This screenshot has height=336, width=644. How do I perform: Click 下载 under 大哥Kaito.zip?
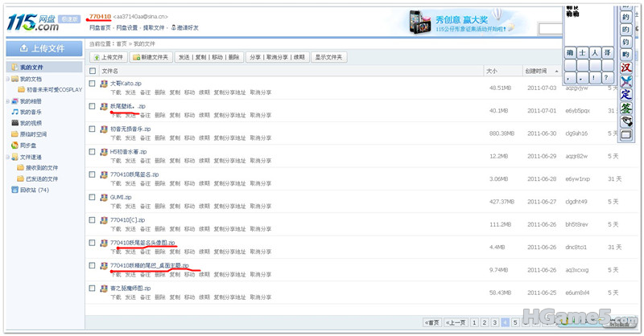(115, 92)
